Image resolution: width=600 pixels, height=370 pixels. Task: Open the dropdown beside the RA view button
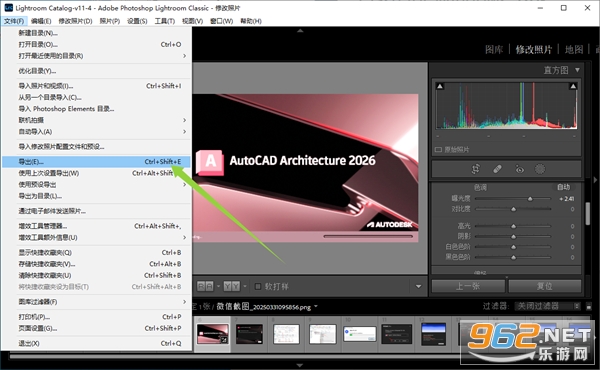tap(218, 286)
